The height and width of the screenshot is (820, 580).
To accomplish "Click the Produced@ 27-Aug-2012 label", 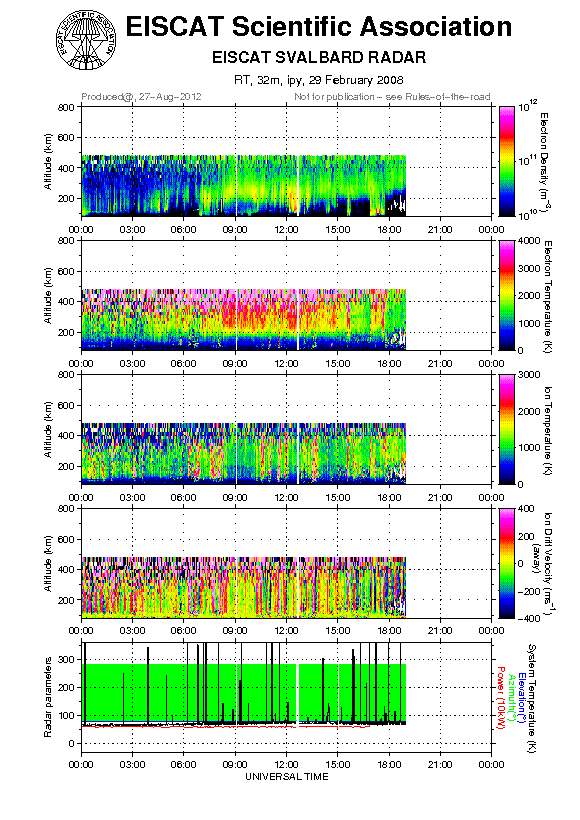I will (x=141, y=97).
